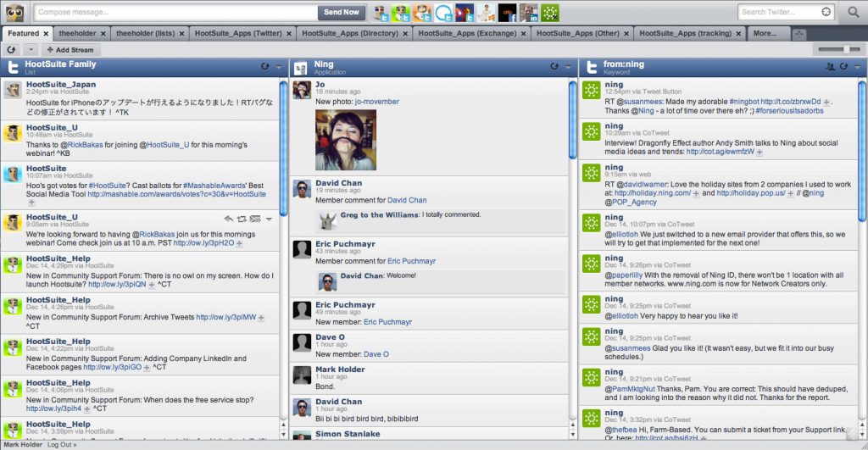This screenshot has width=868, height=450.
Task: Click the magnifier search icon at top right
Action: [x=854, y=12]
